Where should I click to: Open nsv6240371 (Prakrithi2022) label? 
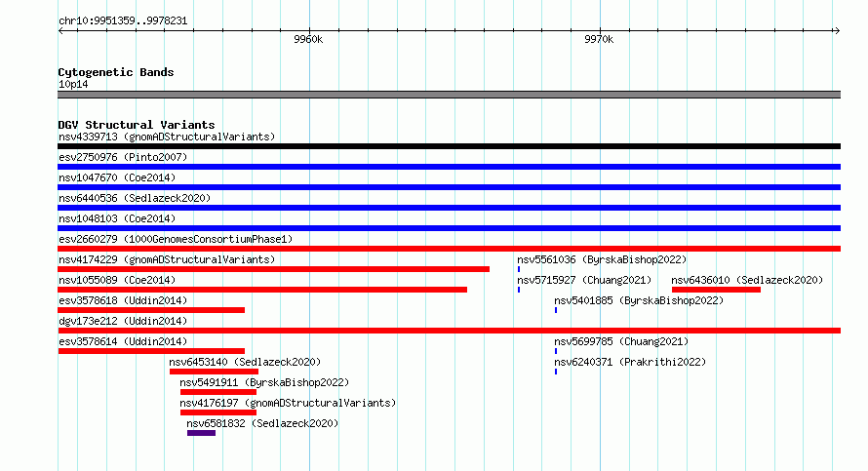click(x=630, y=362)
